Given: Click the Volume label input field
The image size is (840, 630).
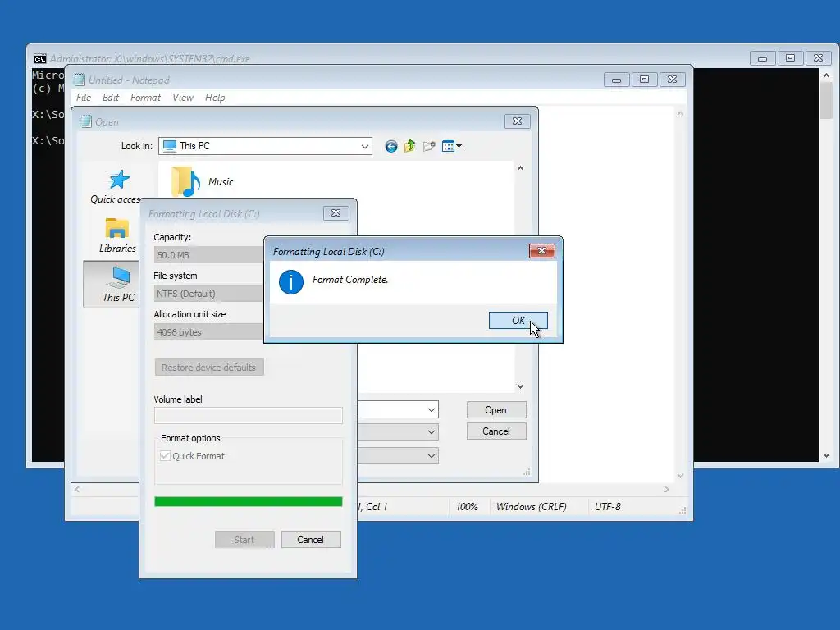Looking at the screenshot, I should [x=248, y=415].
